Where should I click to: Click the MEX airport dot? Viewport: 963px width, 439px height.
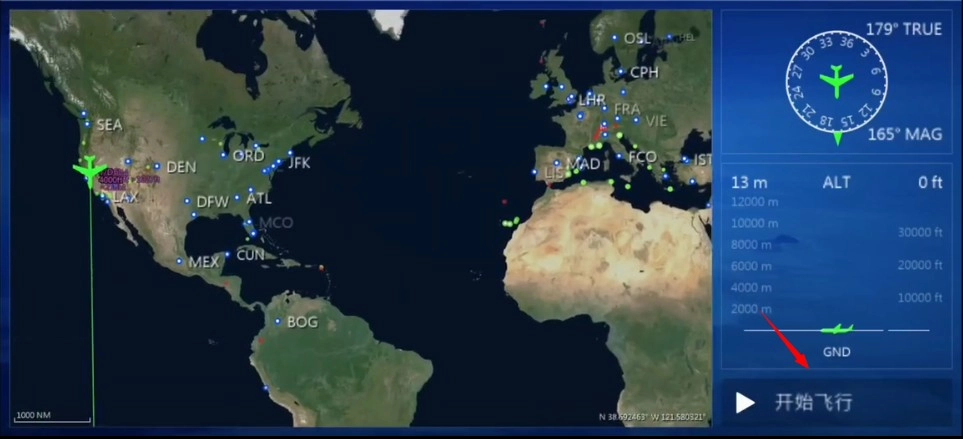(x=180, y=262)
